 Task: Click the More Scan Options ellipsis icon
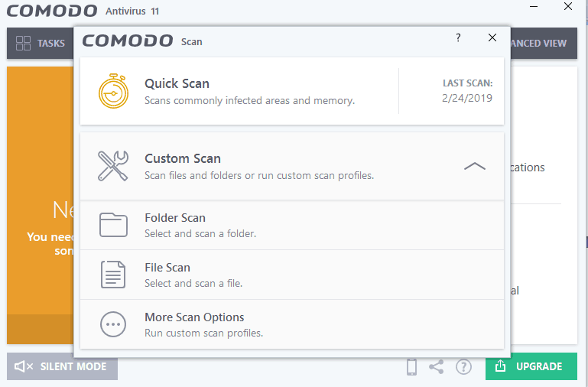[113, 324]
